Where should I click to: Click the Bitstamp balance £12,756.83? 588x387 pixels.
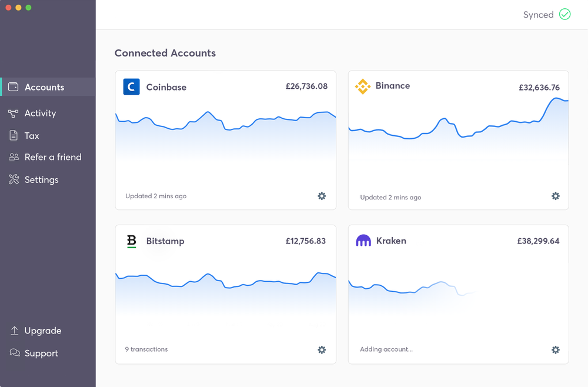[x=306, y=241]
